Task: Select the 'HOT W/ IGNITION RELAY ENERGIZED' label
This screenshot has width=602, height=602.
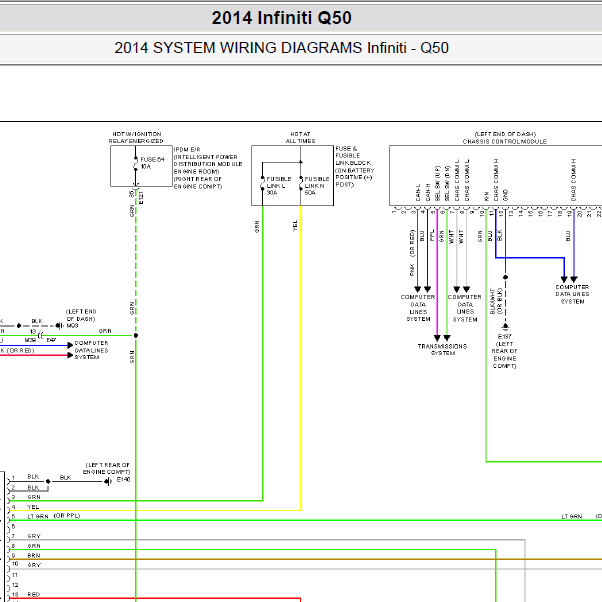Action: [x=136, y=137]
